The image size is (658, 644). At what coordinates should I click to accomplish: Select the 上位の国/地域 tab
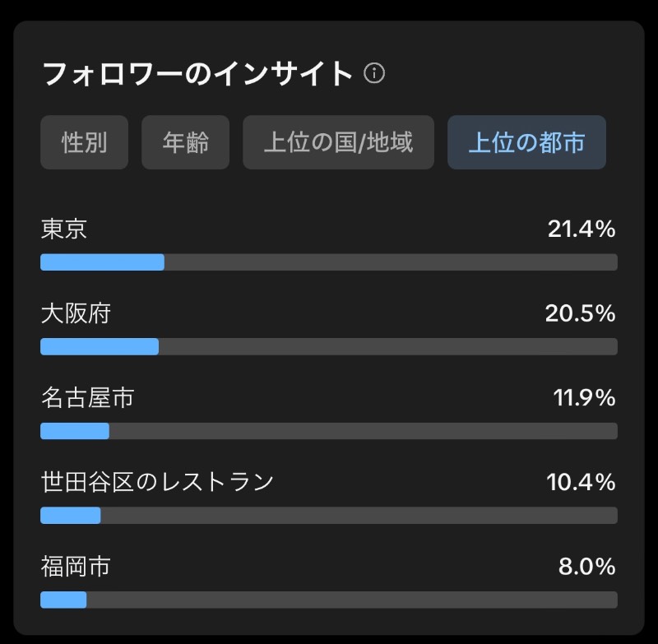(x=338, y=142)
